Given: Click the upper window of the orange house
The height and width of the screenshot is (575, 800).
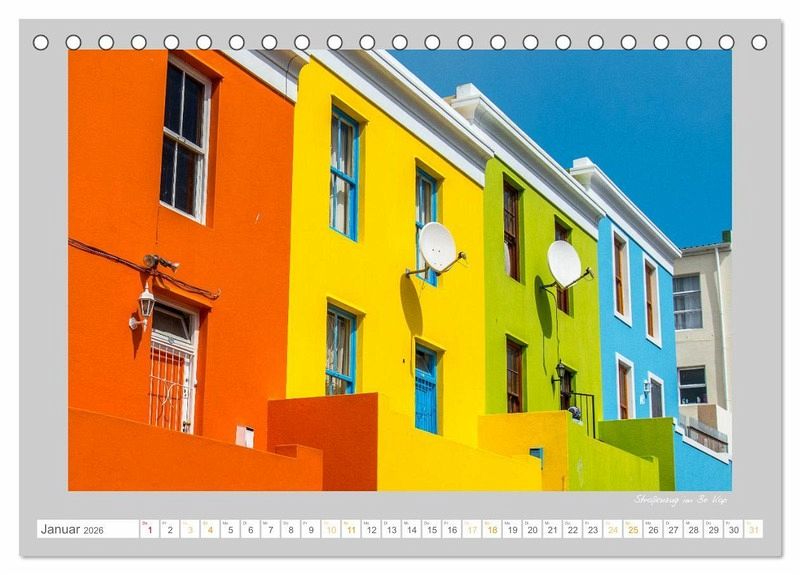Looking at the screenshot, I should (x=184, y=139).
